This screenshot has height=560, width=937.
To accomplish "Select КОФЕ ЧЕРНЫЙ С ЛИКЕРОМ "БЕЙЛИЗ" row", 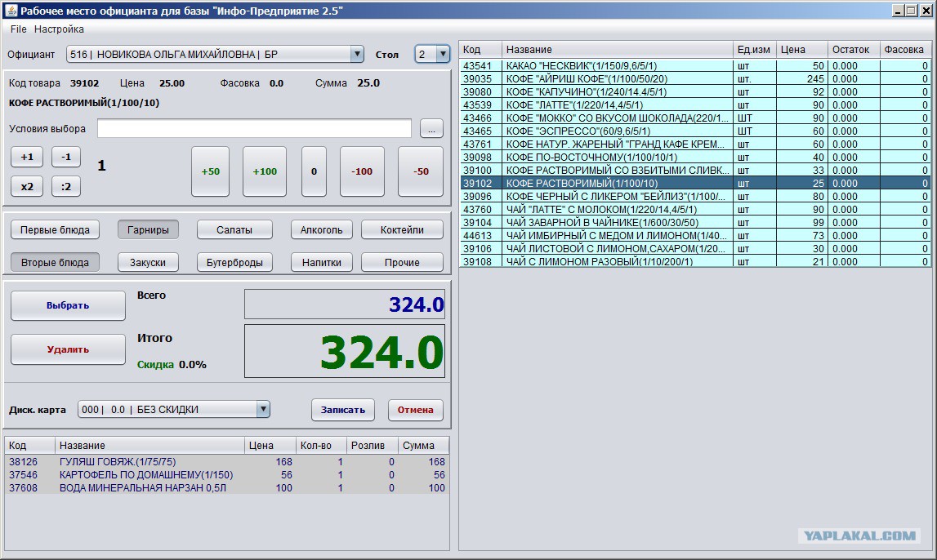I will tap(695, 197).
